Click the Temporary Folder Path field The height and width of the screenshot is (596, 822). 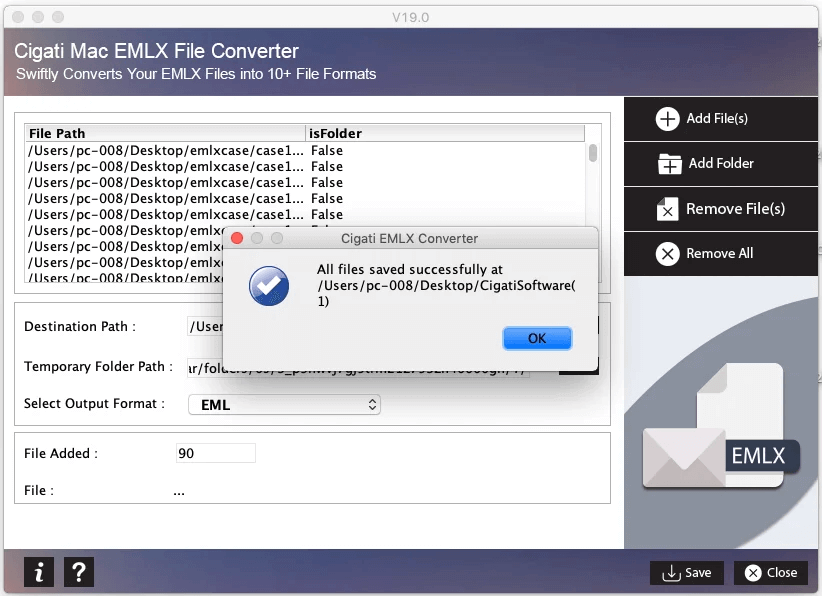point(358,368)
